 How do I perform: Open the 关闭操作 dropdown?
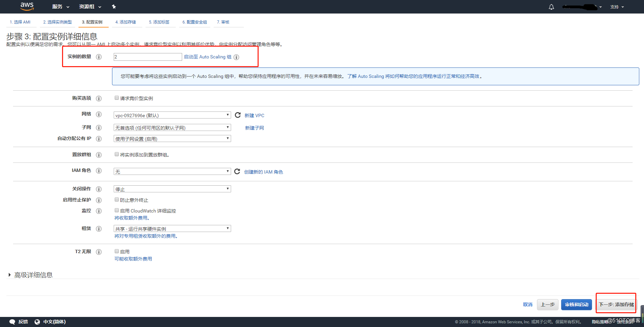click(172, 189)
